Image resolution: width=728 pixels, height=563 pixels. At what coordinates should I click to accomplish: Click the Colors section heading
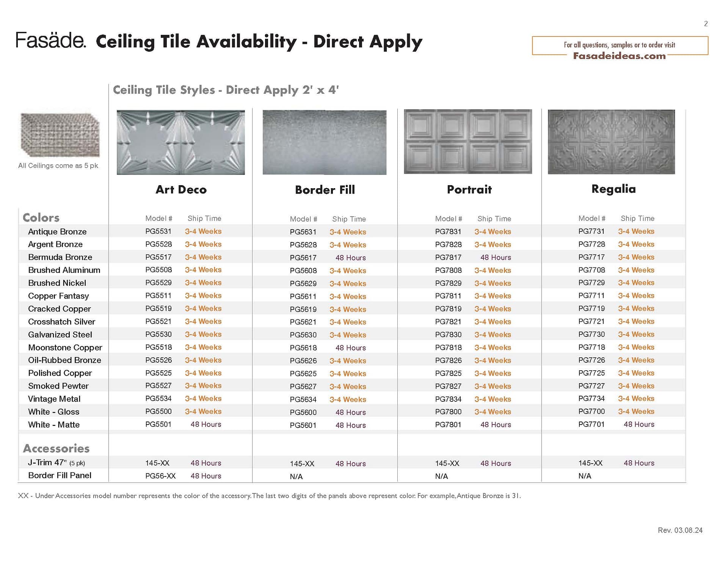coord(41,217)
